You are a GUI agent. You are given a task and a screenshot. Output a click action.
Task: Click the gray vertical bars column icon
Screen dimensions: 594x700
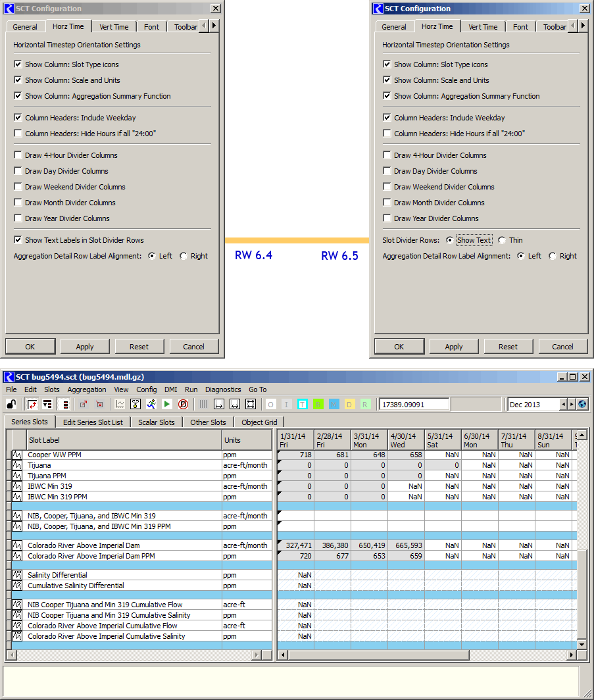[203, 405]
